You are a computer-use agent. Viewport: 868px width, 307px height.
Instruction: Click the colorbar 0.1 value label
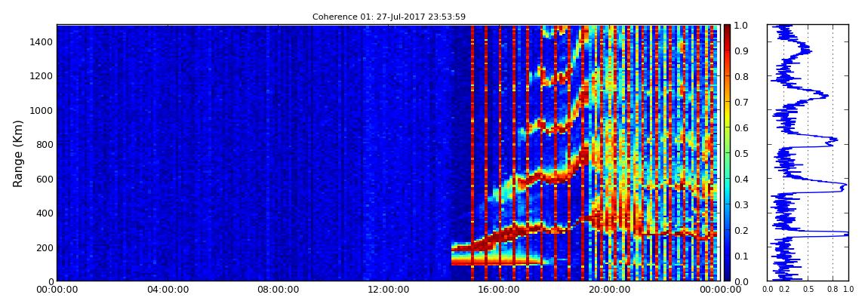tap(740, 256)
